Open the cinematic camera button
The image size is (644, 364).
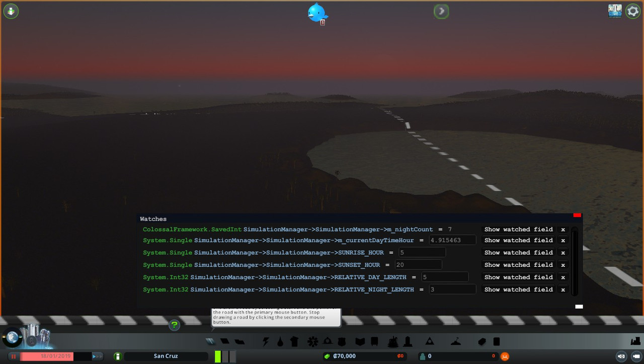[621, 356]
